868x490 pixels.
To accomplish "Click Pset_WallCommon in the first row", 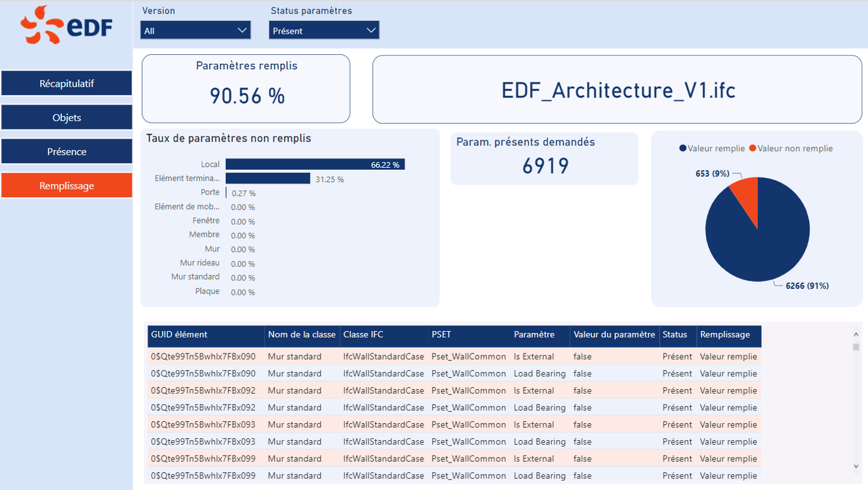I will 469,357.
